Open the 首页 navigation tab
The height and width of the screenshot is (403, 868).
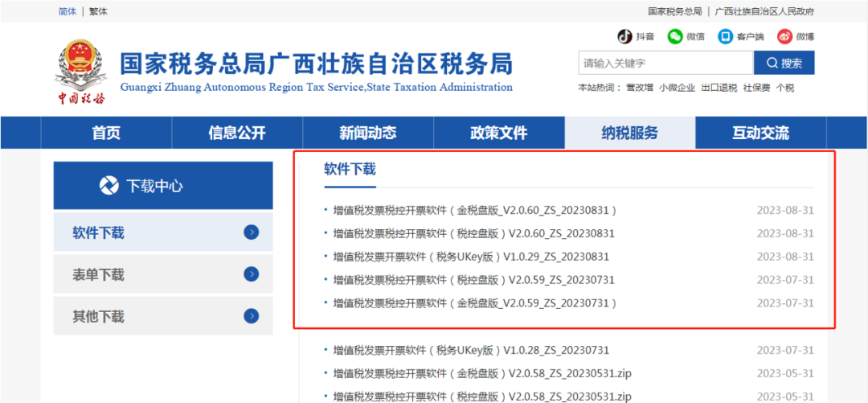pyautogui.click(x=106, y=133)
